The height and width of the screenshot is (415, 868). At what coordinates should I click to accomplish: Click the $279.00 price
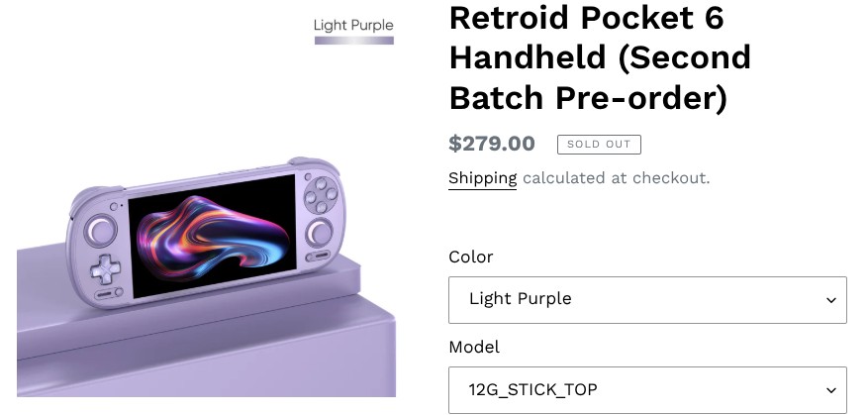492,144
